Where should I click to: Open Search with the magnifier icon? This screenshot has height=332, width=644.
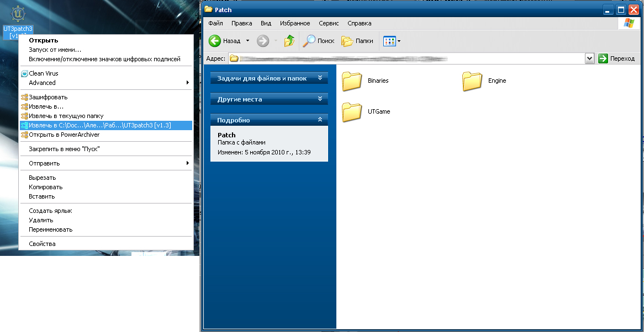310,41
